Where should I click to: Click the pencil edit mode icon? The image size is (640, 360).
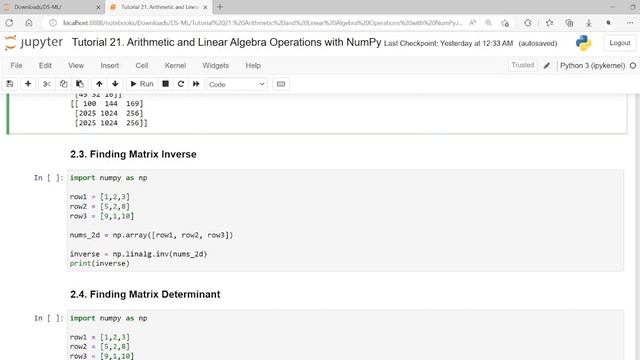(547, 65)
